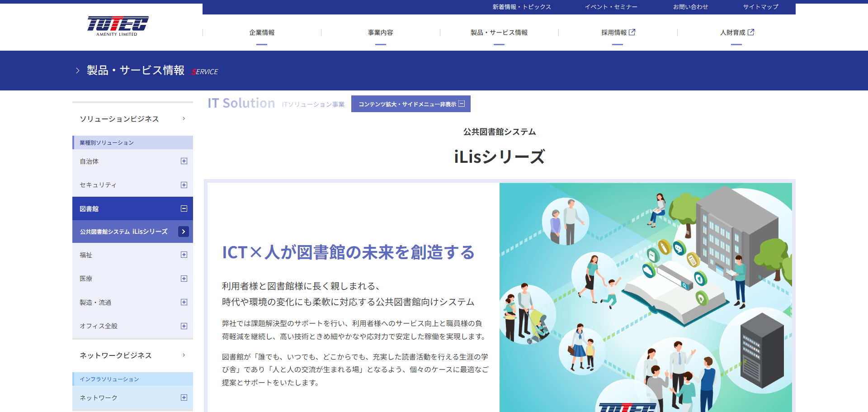The width and height of the screenshot is (868, 412).
Task: Open セキュリティ sidebar item
Action: 98,185
